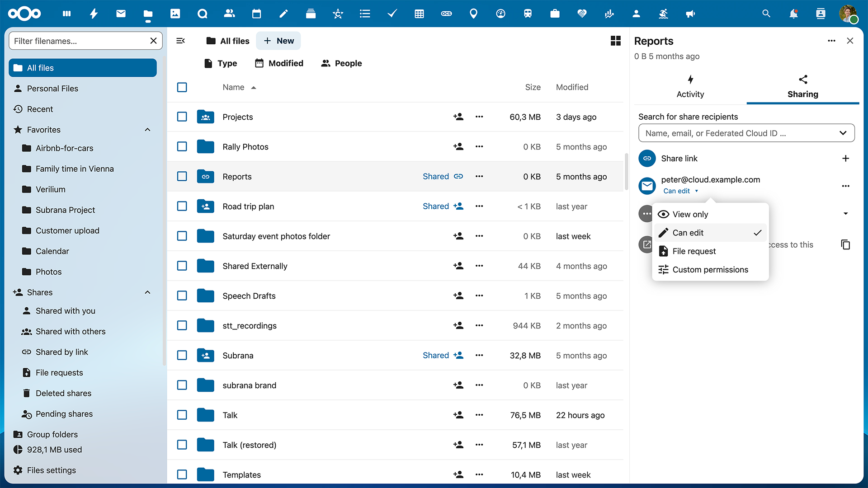Open the Mail app icon in top bar
The width and height of the screenshot is (868, 488).
121,14
